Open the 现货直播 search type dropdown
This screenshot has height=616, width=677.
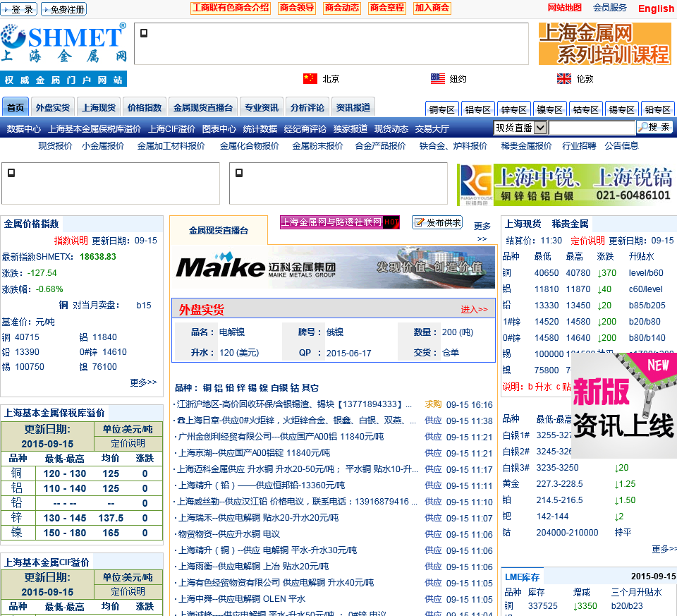click(520, 128)
